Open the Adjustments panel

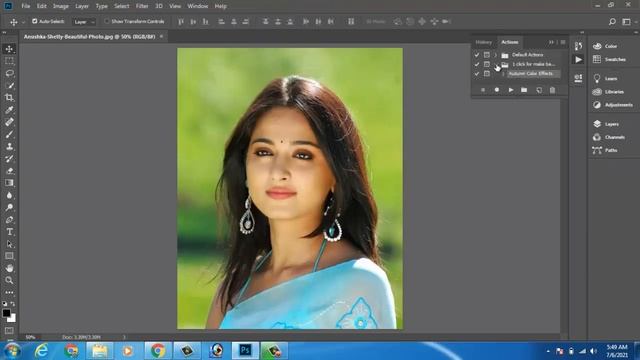(x=613, y=105)
